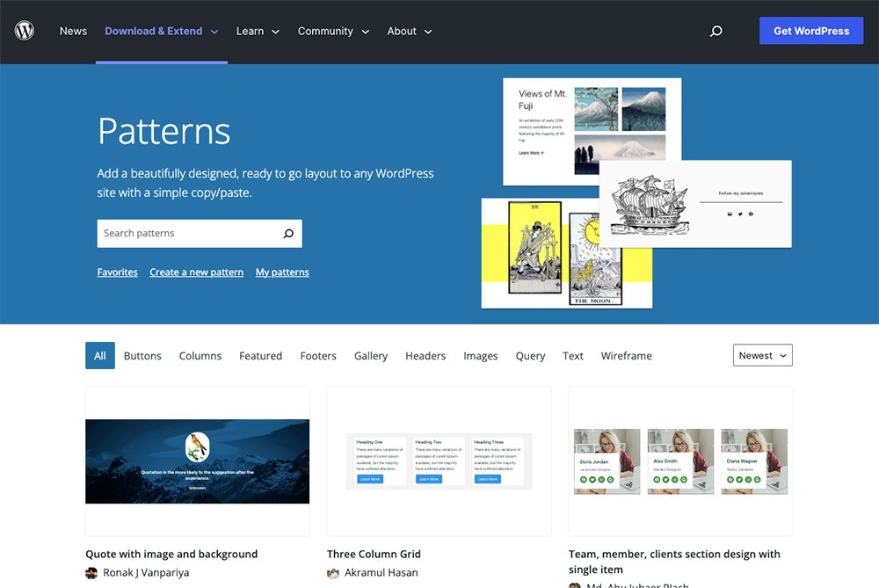Open Download & Extend navigation item
879x588 pixels.
pos(154,32)
